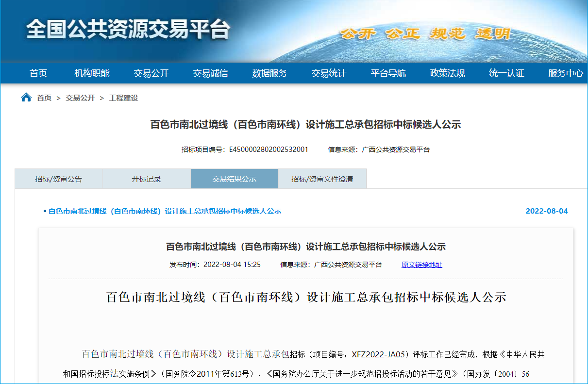Go to 交易公开 in the navigation bar
This screenshot has width=588, height=384.
[151, 73]
